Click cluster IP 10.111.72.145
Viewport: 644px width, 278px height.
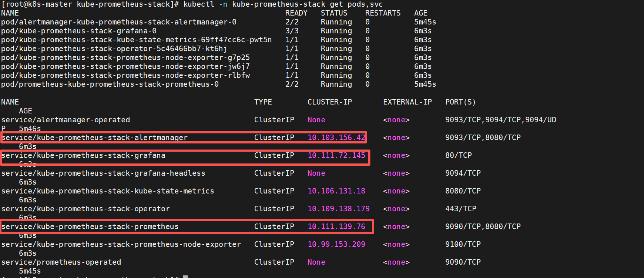coord(336,155)
